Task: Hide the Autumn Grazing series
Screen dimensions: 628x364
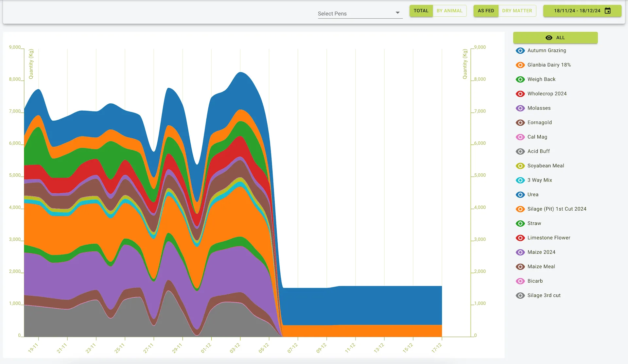Action: point(520,50)
